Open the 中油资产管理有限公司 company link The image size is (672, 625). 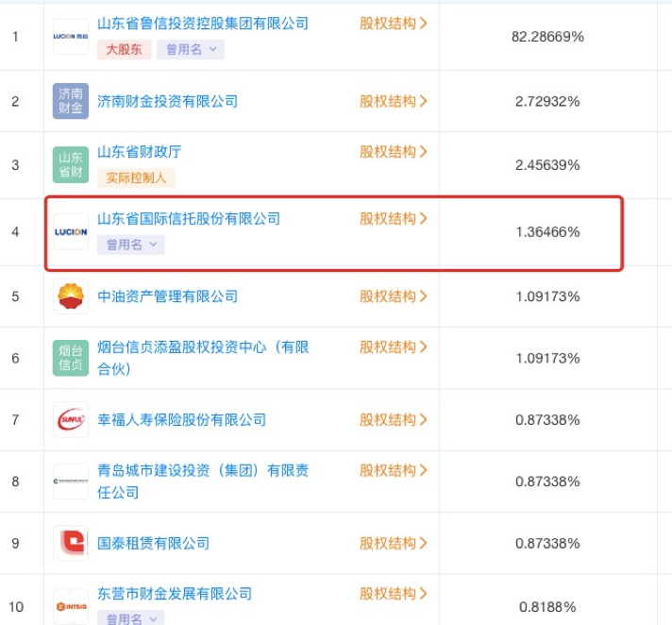pos(168,296)
